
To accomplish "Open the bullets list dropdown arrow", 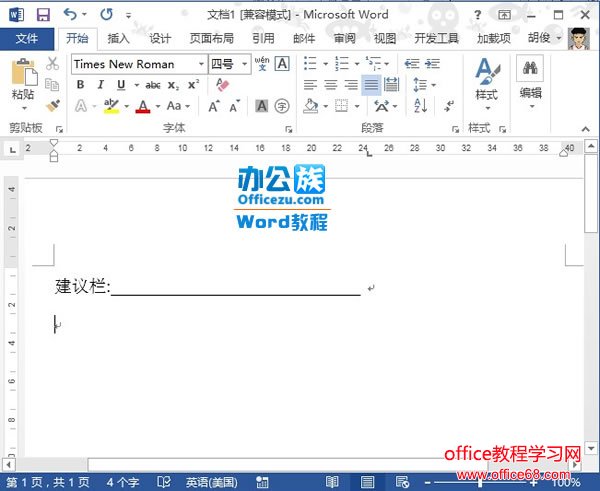I will pyautogui.click(x=326, y=64).
